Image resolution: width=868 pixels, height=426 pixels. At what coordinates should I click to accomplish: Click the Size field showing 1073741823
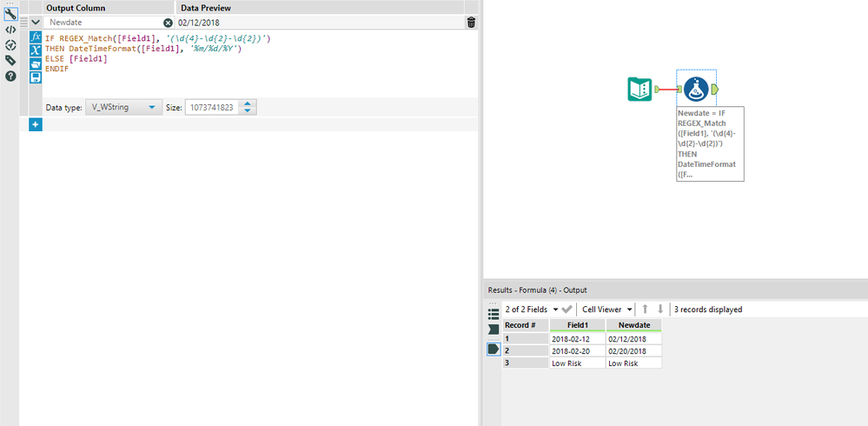[x=213, y=108]
